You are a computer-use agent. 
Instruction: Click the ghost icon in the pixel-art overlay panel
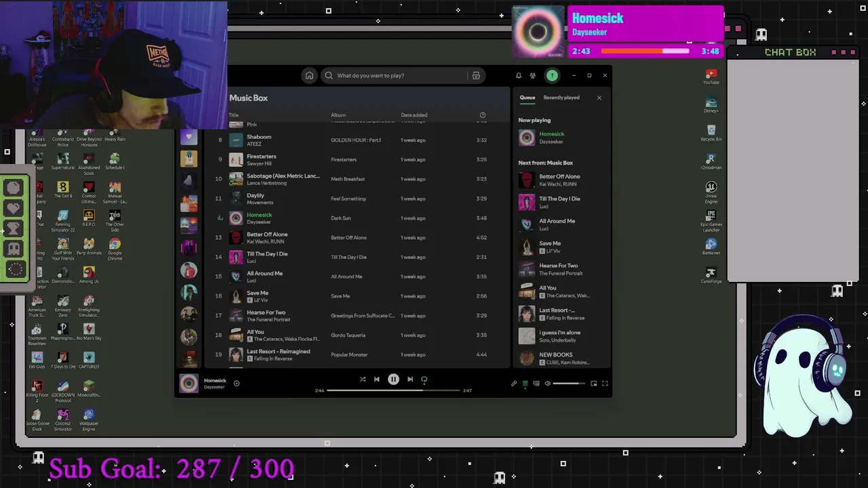[x=14, y=249]
